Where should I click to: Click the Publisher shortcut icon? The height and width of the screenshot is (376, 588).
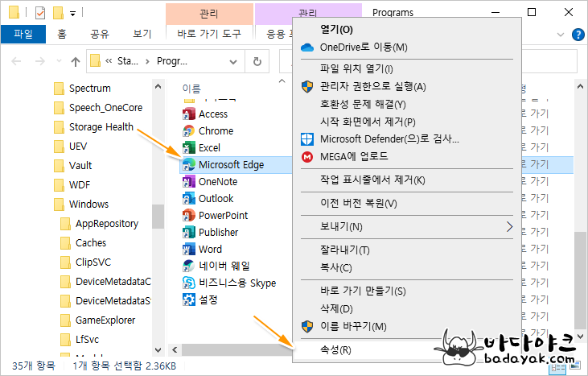point(188,232)
